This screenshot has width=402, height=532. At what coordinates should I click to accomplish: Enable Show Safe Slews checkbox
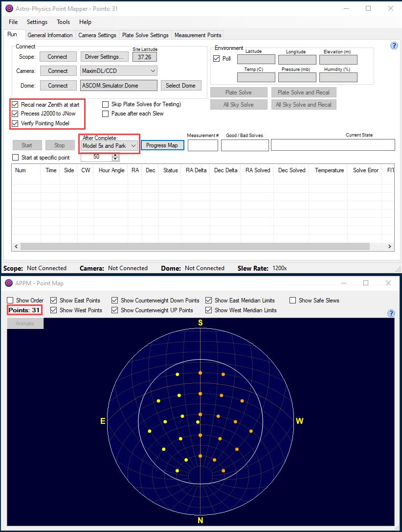point(293,301)
